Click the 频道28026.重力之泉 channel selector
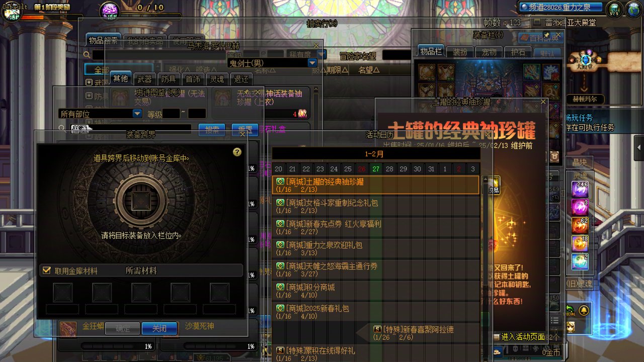The width and height of the screenshot is (644, 362). coord(560,7)
